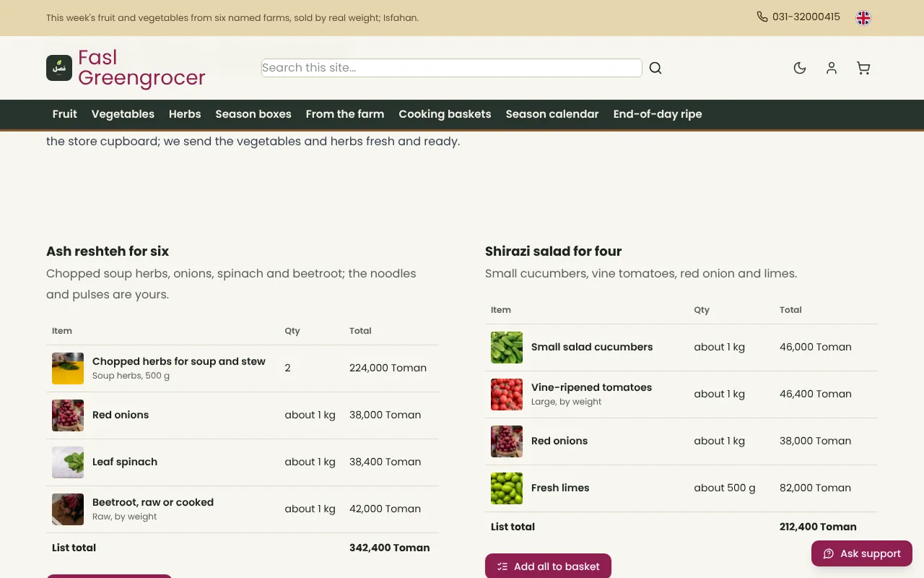Open Leaf spinach product
Screen dimensions: 924x578
125,462
